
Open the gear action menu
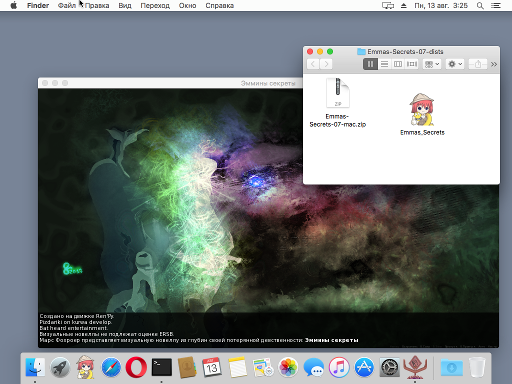[455, 64]
